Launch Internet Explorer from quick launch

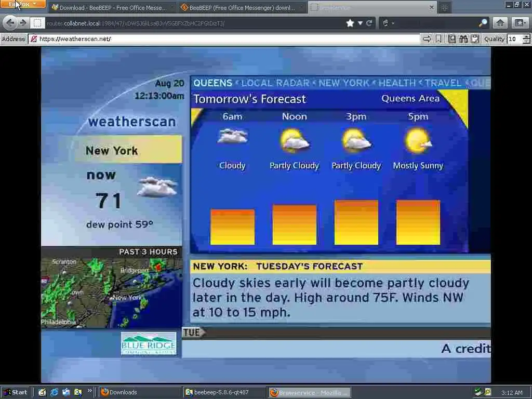(x=54, y=393)
